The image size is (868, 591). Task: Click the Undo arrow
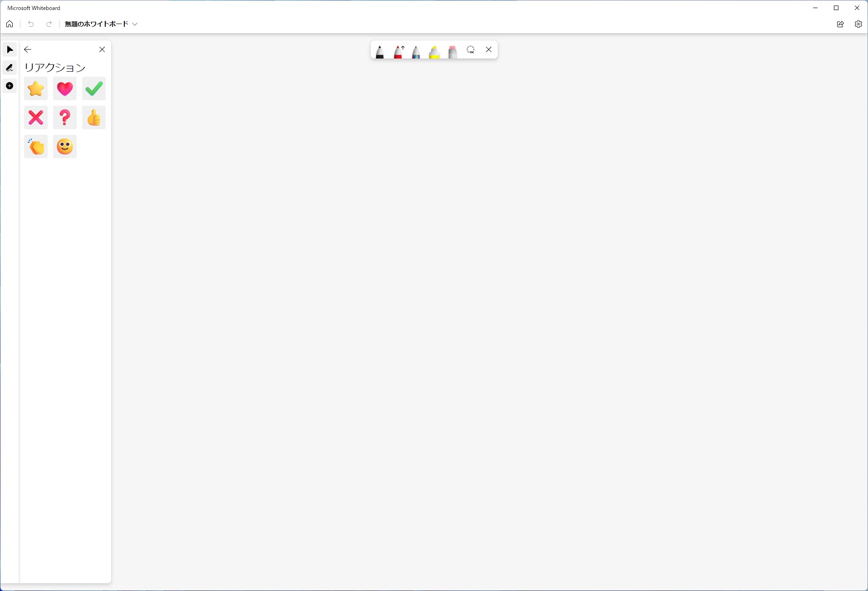point(31,24)
